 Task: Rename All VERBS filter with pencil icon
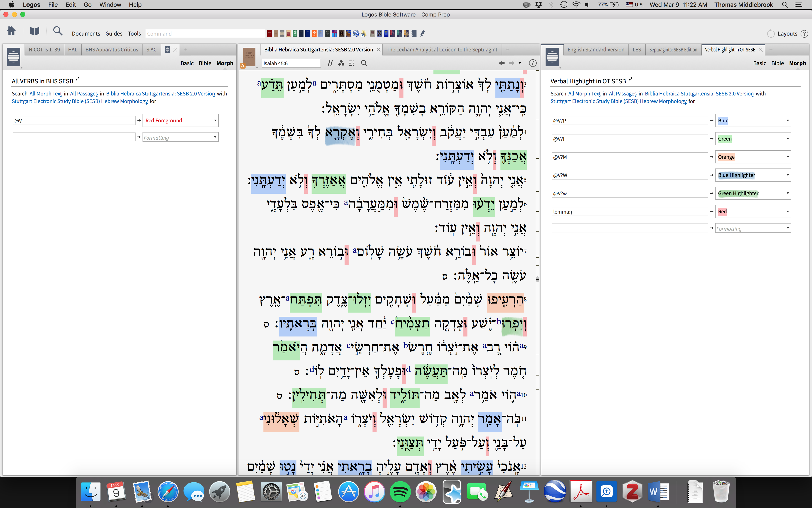click(78, 79)
